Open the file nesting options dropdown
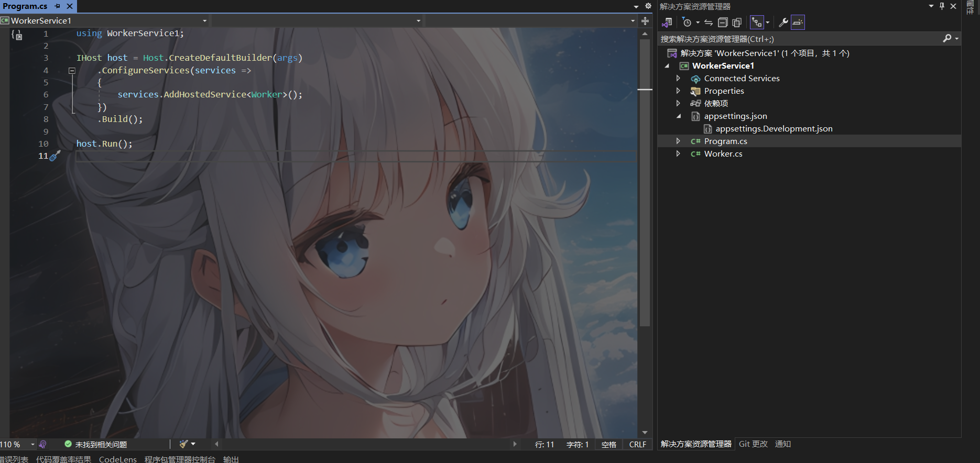The height and width of the screenshot is (463, 980). point(768,23)
